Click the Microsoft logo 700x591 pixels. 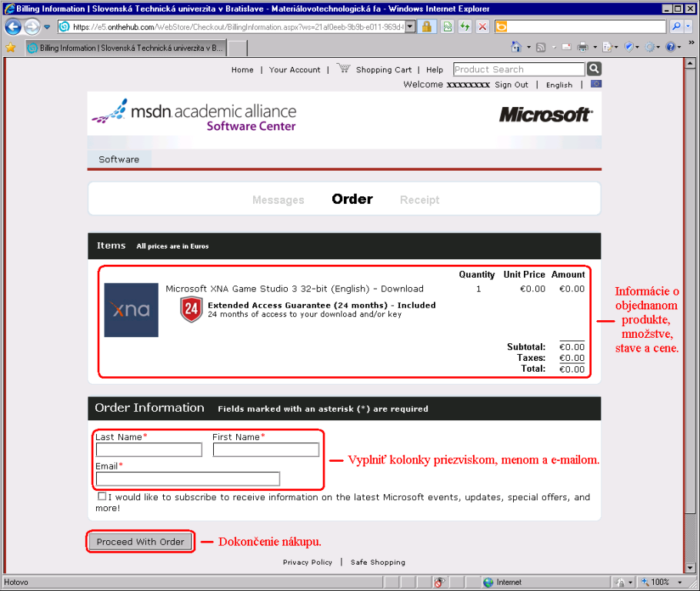point(546,115)
